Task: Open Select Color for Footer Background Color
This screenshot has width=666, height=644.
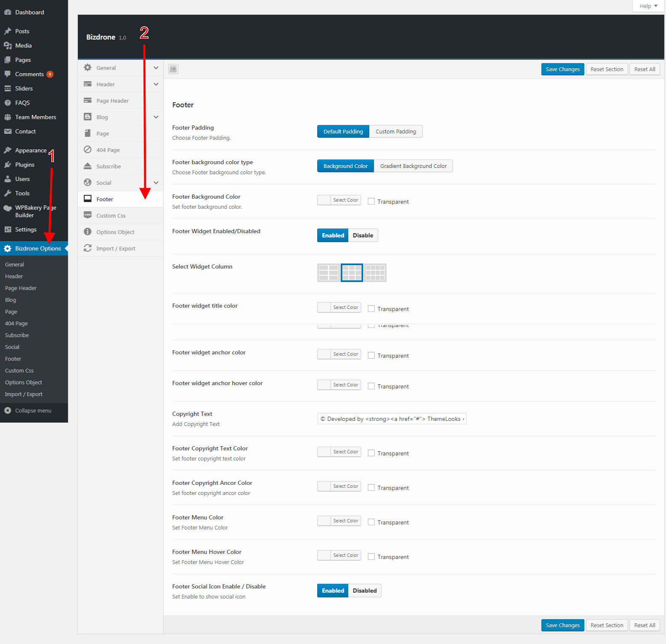Action: [339, 200]
